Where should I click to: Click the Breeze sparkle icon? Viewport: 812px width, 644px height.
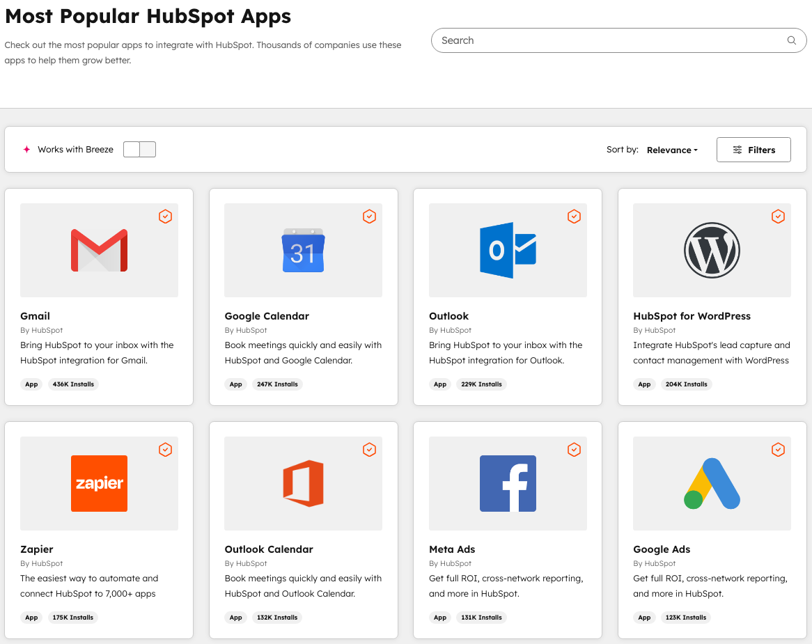(26, 149)
